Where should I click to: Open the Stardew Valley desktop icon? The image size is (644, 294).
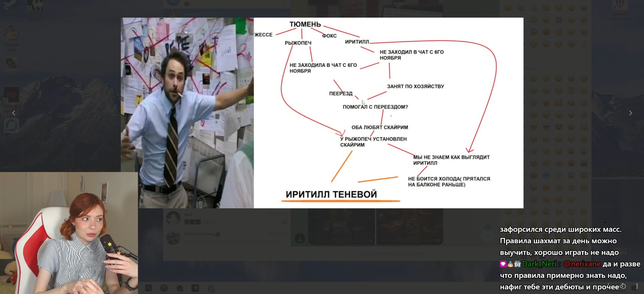click(11, 39)
